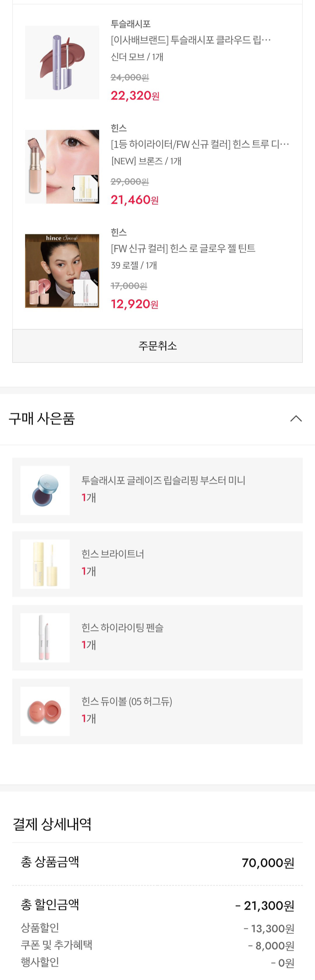Select the 힌스 듀이볼 (05 허그듀) gift text
The image size is (315, 980).
tap(127, 701)
